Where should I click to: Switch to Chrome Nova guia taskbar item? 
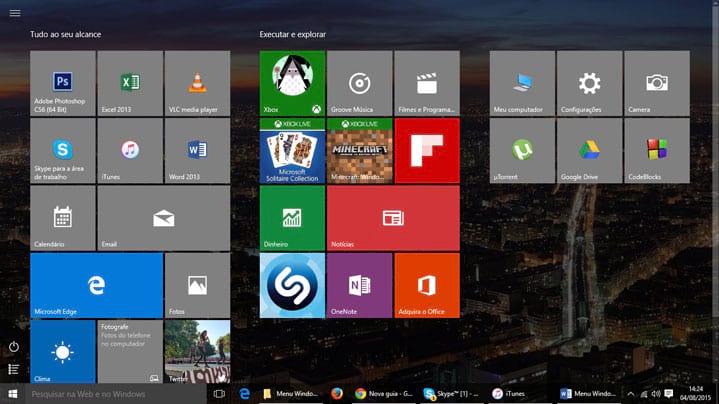384,394
